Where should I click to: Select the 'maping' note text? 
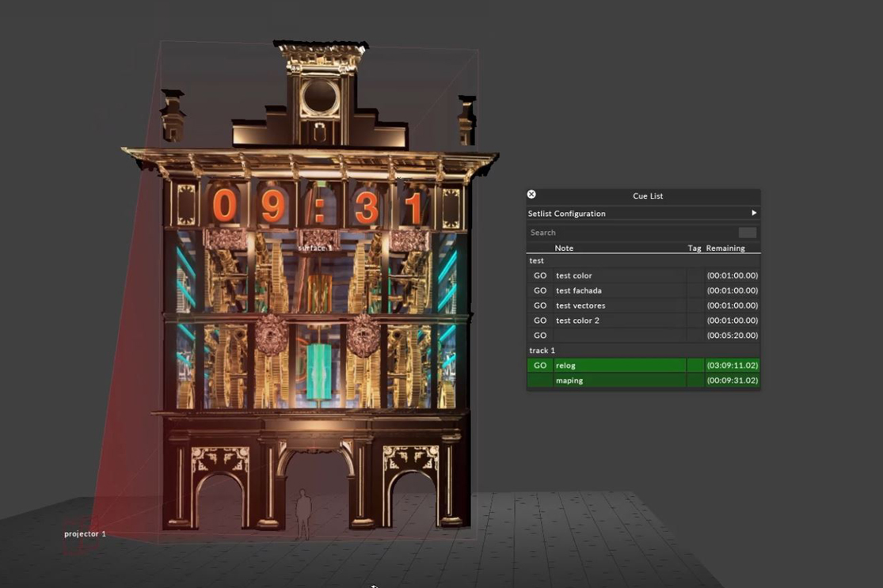click(x=569, y=381)
